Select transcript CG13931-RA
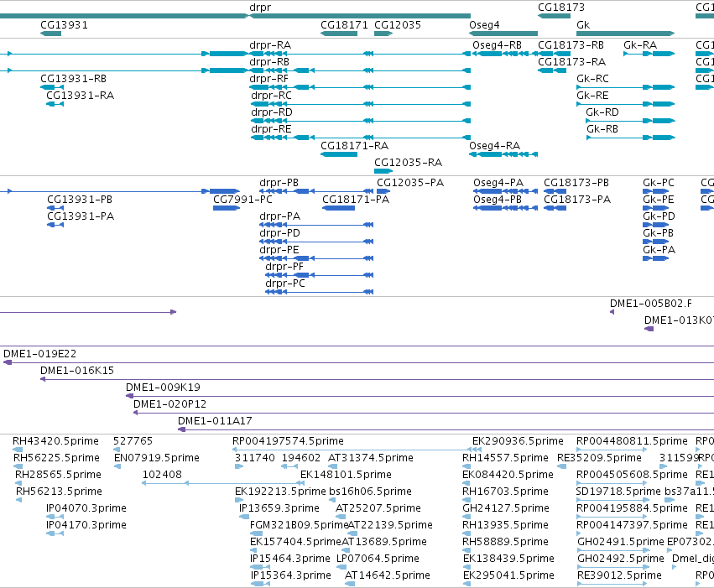The width and height of the screenshot is (714, 588). (x=81, y=96)
